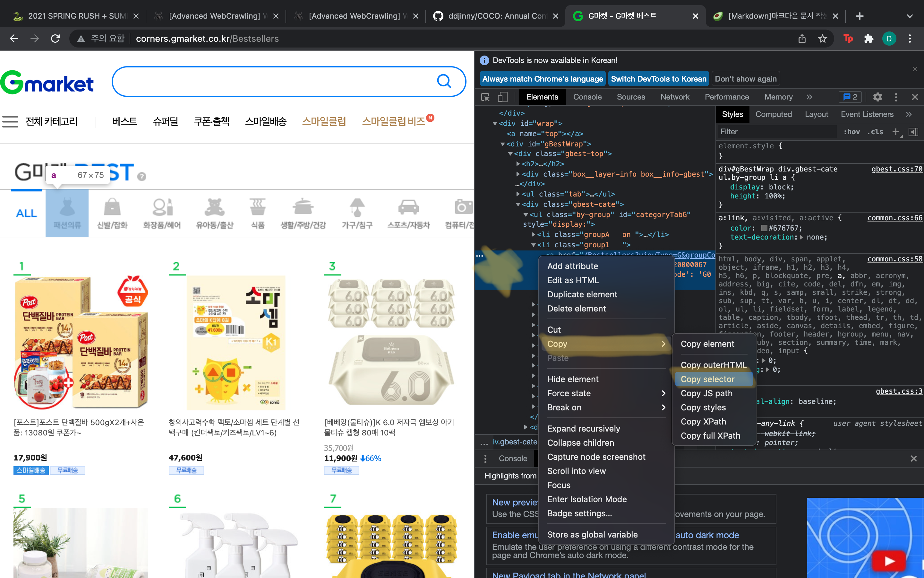The height and width of the screenshot is (578, 924).
Task: Select the 생활/주방/건강 category icon
Action: [303, 213]
